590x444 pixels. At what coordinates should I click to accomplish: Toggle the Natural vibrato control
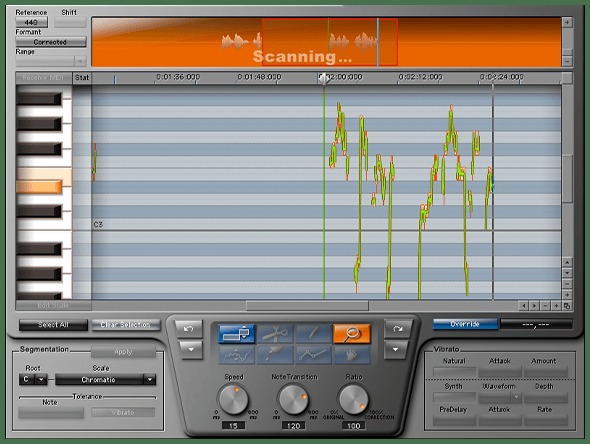pyautogui.click(x=454, y=372)
